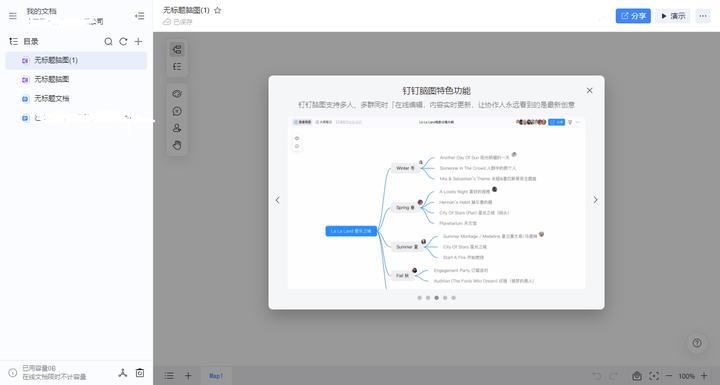
Task: Close the 钉钉脑图特色功能 dialog
Action: point(590,91)
